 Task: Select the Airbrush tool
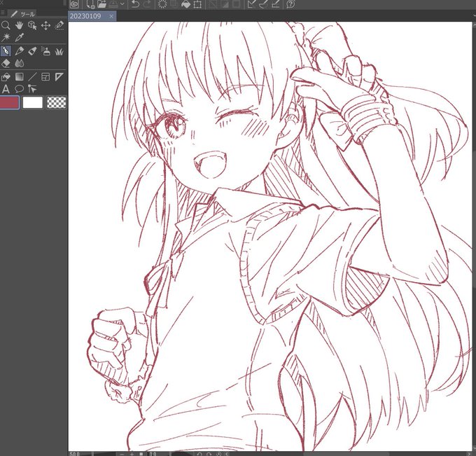click(45, 51)
